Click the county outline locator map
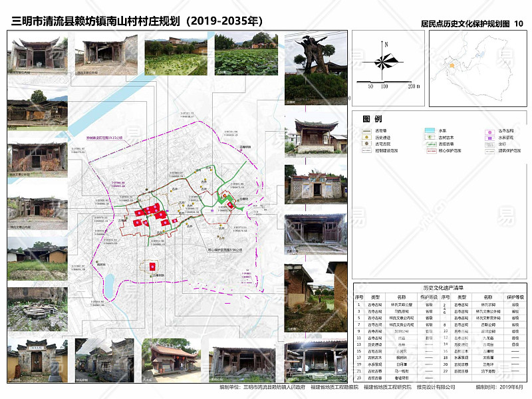This screenshot has height=399, width=532. (x=477, y=68)
